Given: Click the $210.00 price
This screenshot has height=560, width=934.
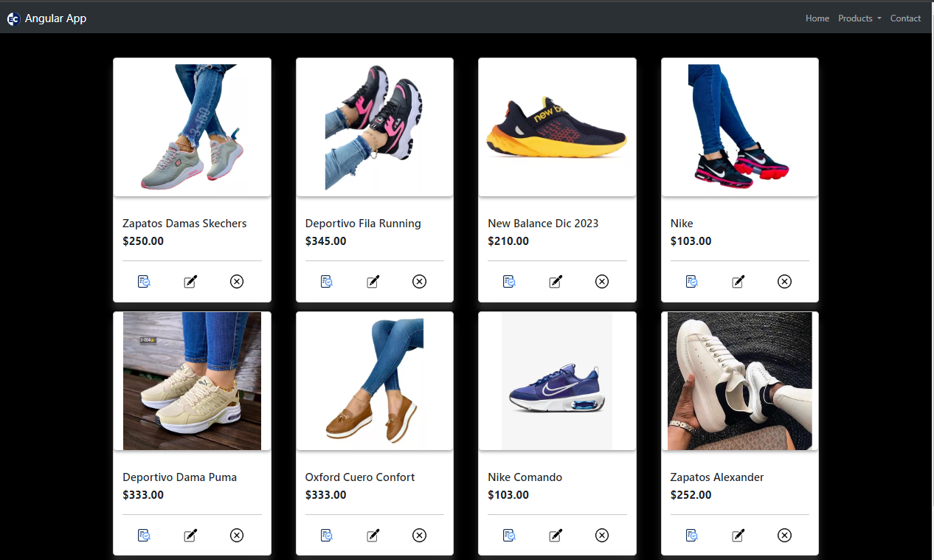Looking at the screenshot, I should point(508,241).
